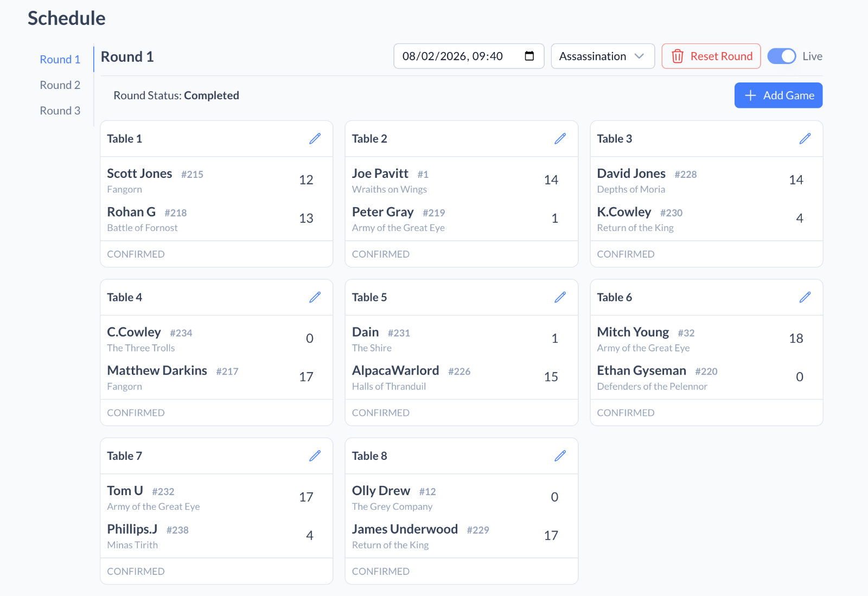Edit Table 8 with the pencil icon
868x596 pixels.
(x=560, y=456)
